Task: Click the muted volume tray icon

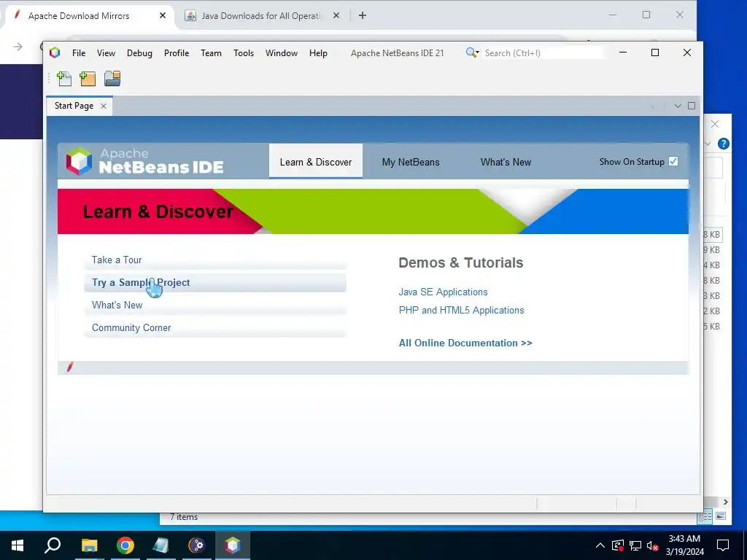Action: [653, 545]
